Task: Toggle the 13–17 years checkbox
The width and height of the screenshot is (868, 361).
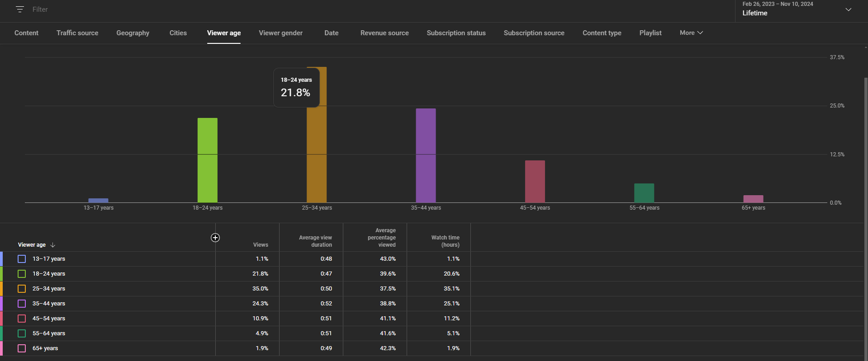Action: coord(22,259)
